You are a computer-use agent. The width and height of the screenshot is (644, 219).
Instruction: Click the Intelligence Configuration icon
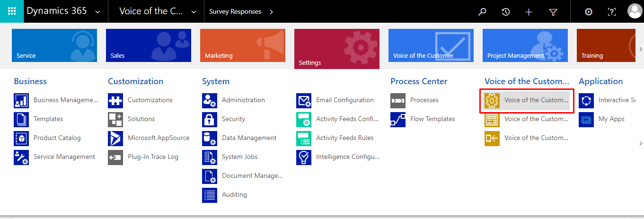click(304, 157)
